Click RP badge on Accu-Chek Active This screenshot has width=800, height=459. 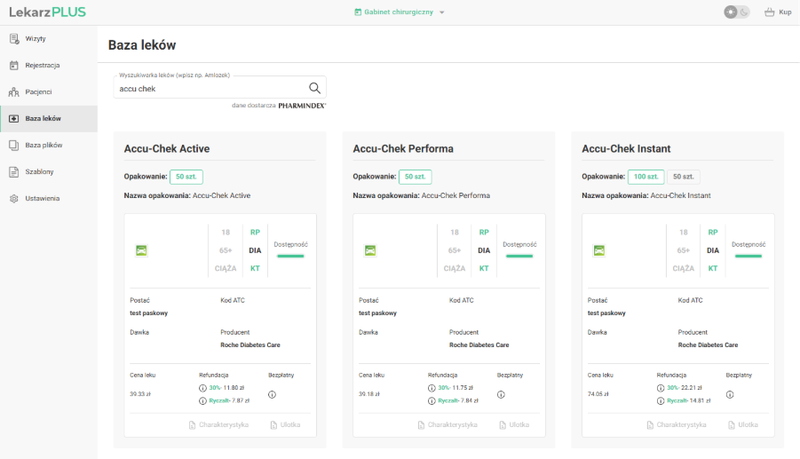(255, 232)
